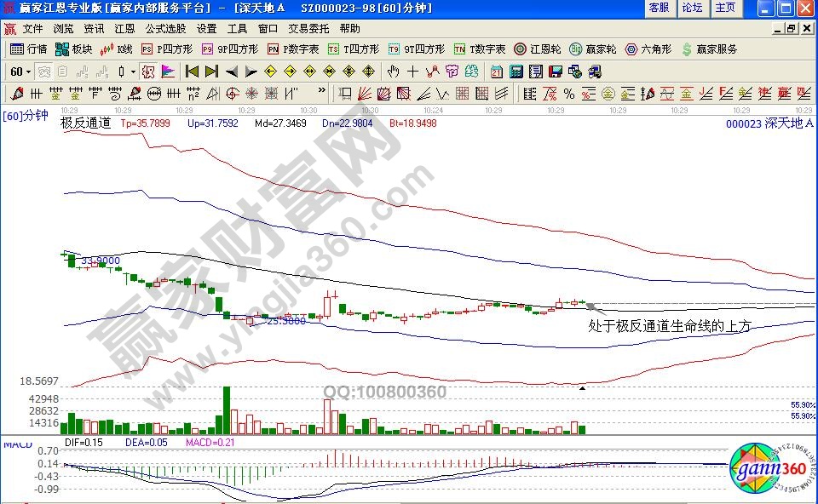Viewport: 818px width, 504px height.
Task: Open the 公式选股 menu
Action: (166, 28)
